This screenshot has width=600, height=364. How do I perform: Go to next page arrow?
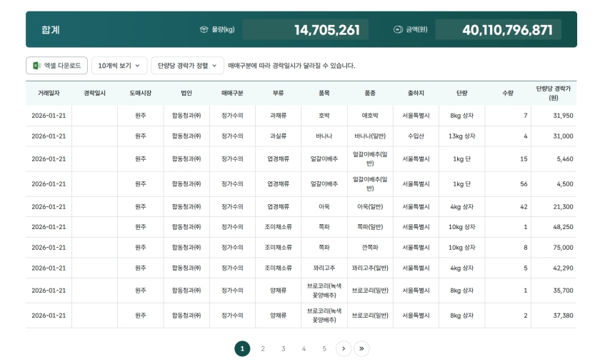[344, 348]
